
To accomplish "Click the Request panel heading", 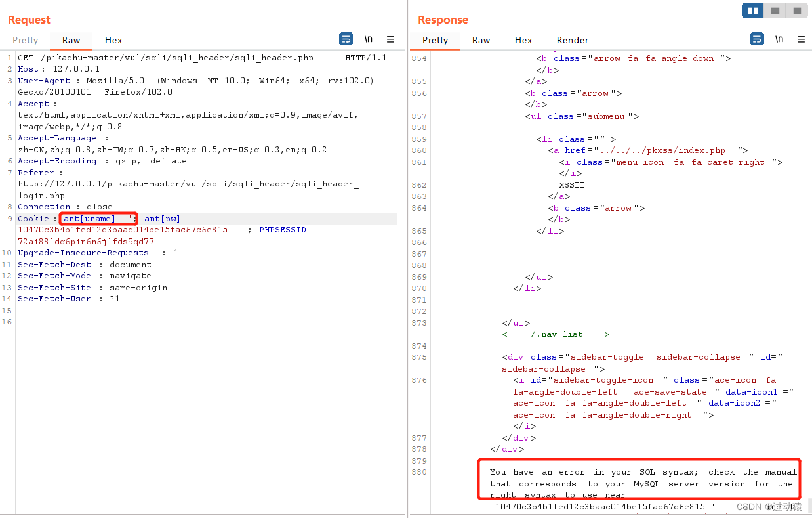I will pyautogui.click(x=29, y=20).
